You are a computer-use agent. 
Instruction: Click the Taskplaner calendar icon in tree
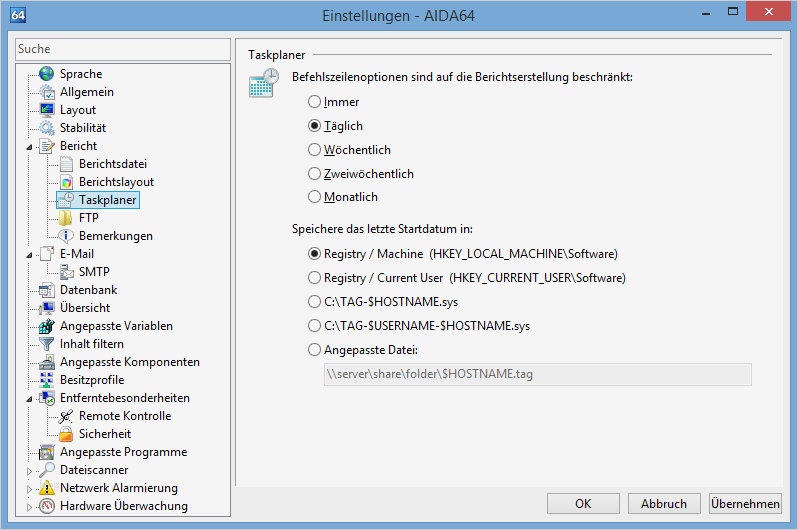66,200
